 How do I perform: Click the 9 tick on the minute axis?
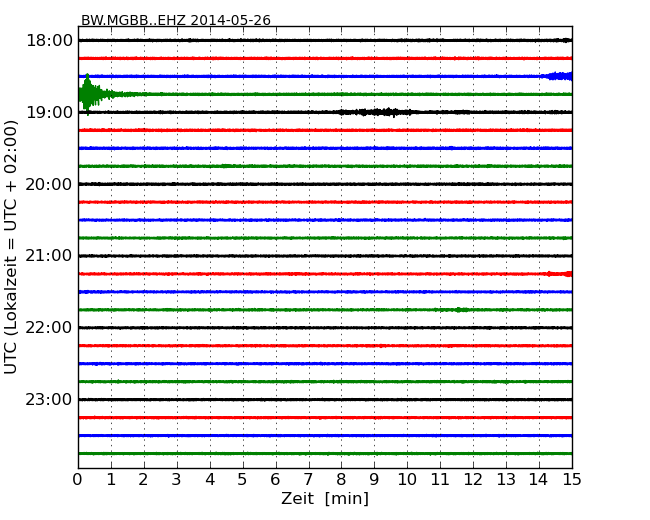click(x=374, y=479)
